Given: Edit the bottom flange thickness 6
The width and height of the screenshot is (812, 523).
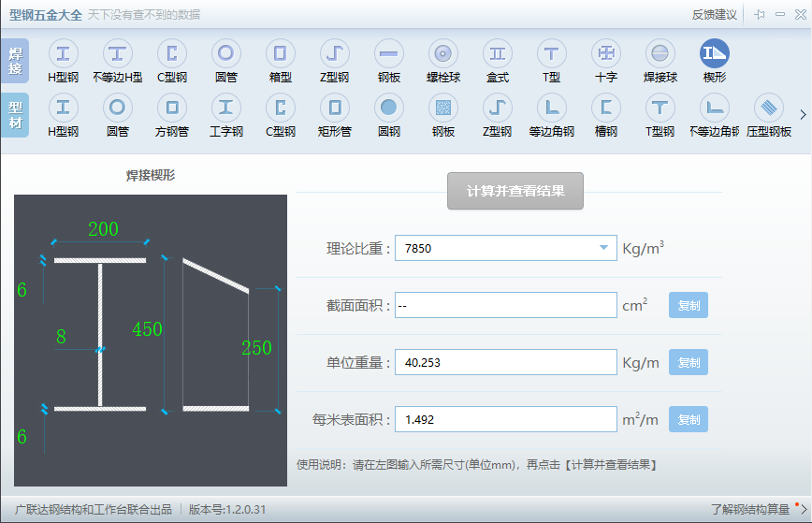Looking at the screenshot, I should point(22,437).
